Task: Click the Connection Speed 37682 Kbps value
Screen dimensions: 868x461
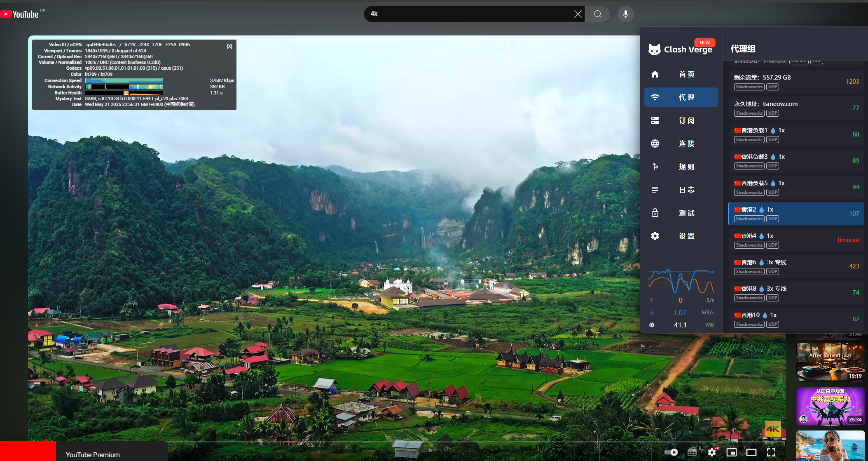Action: (222, 80)
